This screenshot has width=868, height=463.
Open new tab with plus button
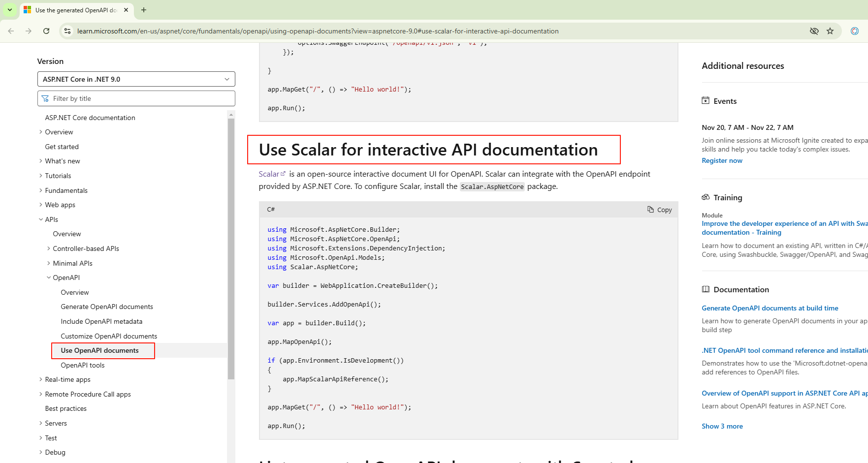coord(144,10)
